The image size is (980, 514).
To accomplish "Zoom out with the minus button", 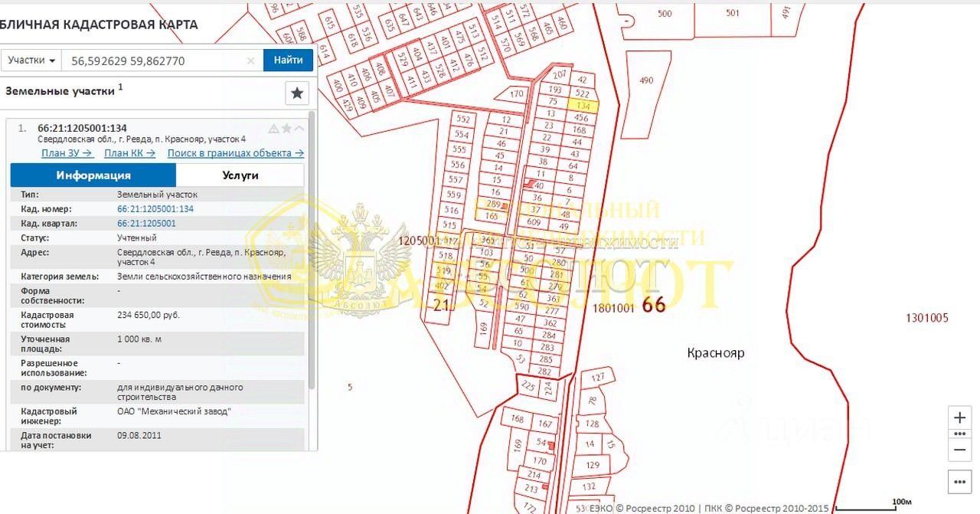I will click(x=959, y=450).
